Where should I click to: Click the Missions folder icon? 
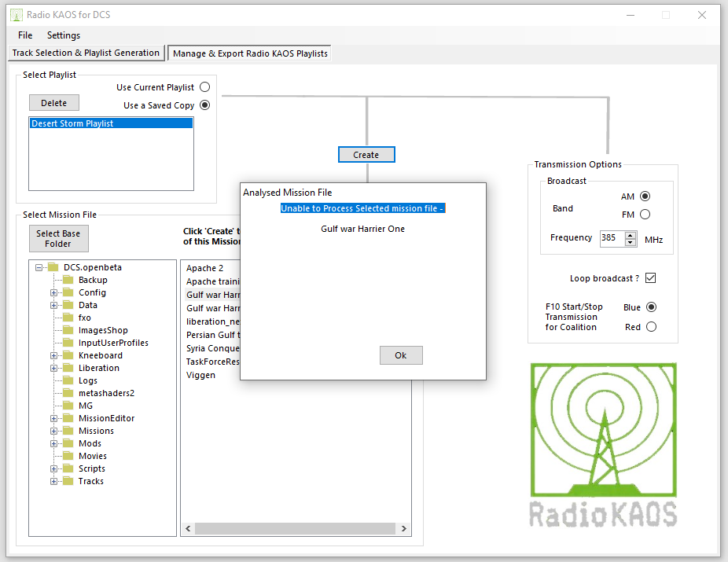68,431
